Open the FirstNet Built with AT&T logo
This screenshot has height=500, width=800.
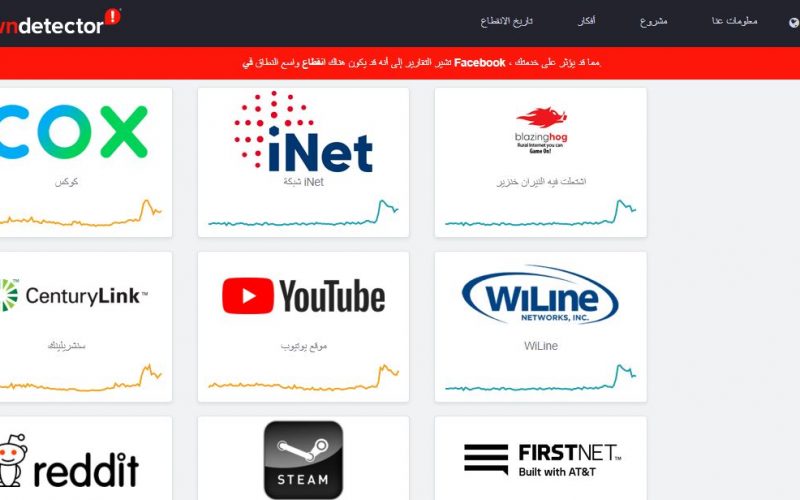pos(543,459)
